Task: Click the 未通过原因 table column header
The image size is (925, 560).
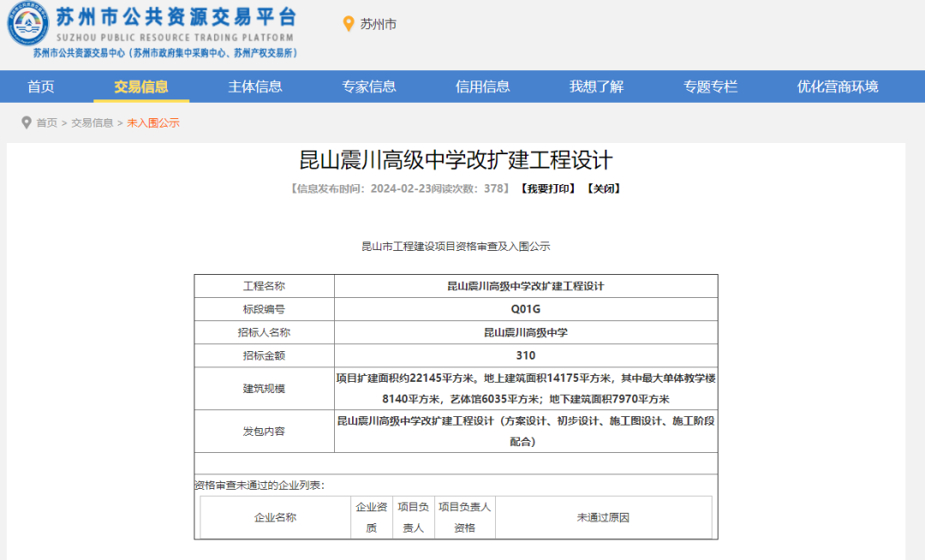Action: click(x=603, y=517)
